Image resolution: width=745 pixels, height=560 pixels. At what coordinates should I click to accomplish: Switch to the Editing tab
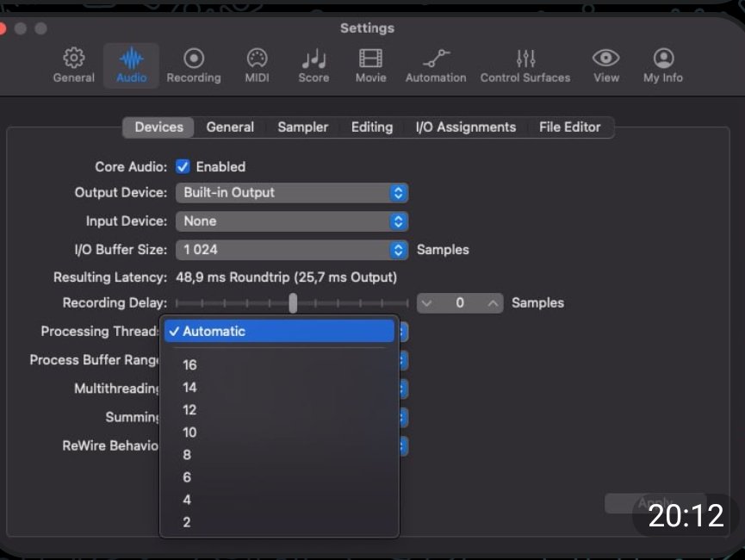372,127
